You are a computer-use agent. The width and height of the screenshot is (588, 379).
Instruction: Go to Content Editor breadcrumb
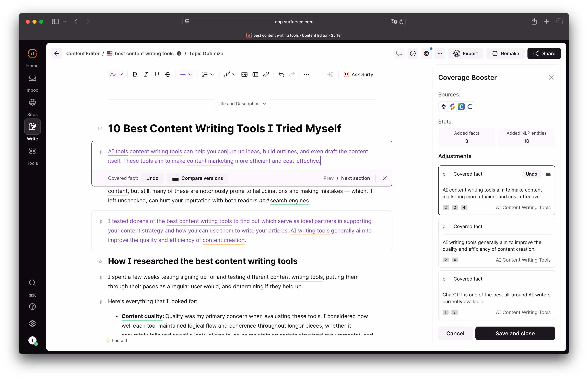(83, 53)
